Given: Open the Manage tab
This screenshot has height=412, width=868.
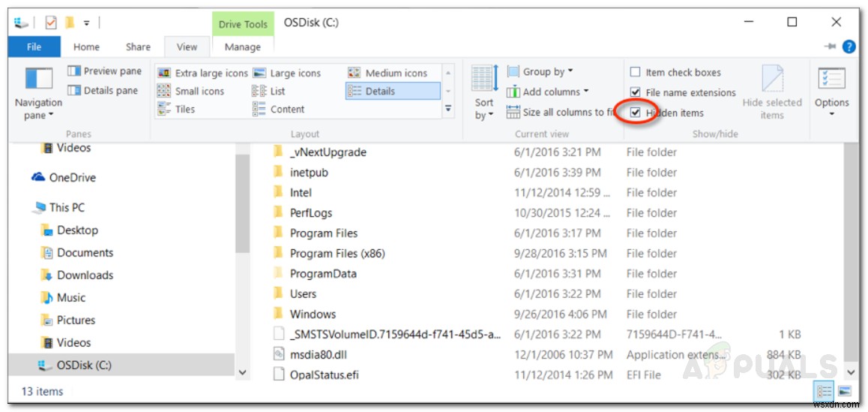Looking at the screenshot, I should pos(242,47).
